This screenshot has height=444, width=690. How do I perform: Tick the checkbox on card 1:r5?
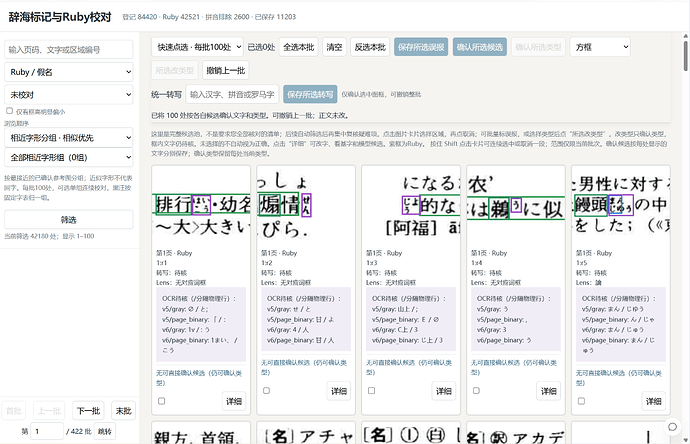581,401
